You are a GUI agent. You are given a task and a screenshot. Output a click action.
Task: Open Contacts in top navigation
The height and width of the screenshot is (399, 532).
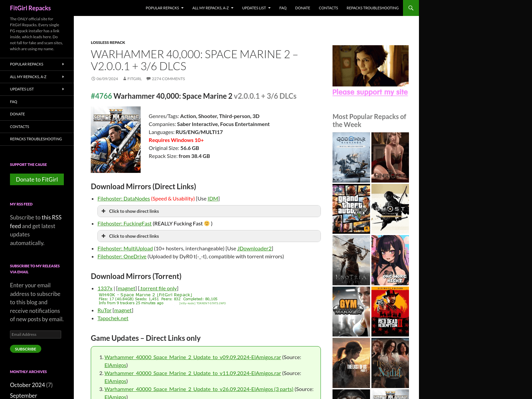pos(328,8)
